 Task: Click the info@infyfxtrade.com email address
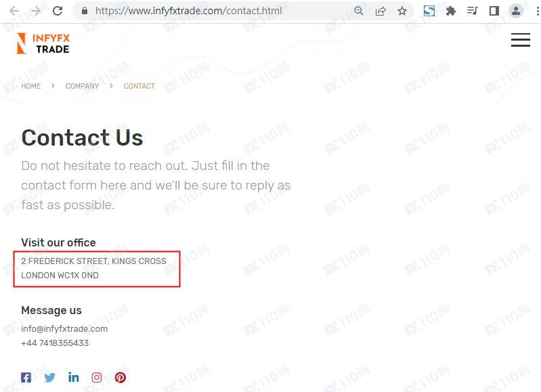click(x=64, y=329)
